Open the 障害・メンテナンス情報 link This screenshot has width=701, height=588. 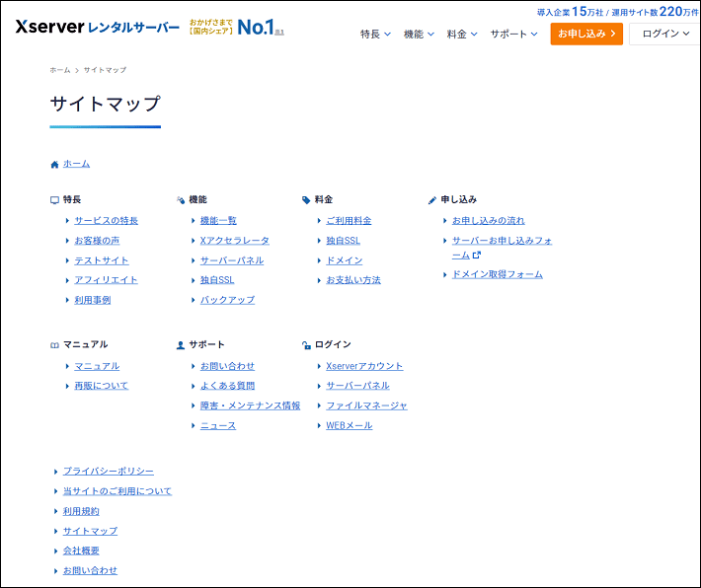tap(250, 405)
